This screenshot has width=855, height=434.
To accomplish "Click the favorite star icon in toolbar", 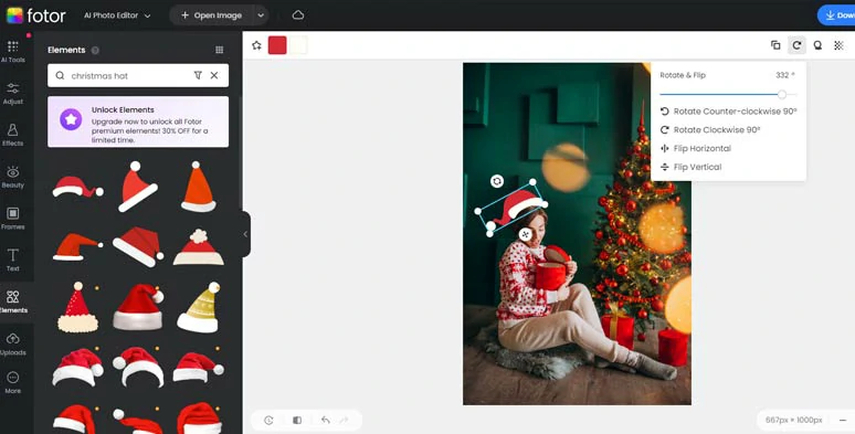I will (x=256, y=45).
